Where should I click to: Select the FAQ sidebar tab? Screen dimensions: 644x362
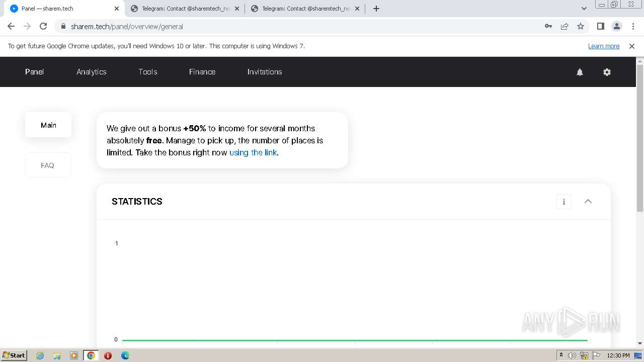pos(48,165)
